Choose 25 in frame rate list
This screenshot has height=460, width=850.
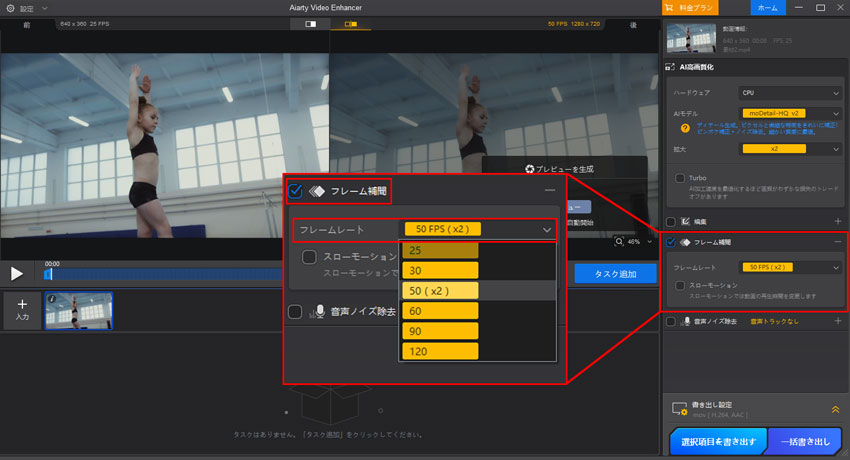[440, 250]
